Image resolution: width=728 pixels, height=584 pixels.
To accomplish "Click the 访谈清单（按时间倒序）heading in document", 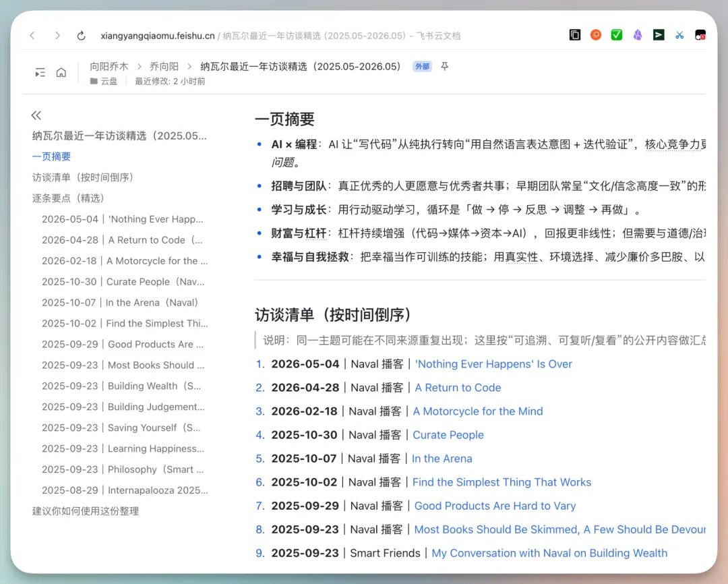I will click(334, 315).
